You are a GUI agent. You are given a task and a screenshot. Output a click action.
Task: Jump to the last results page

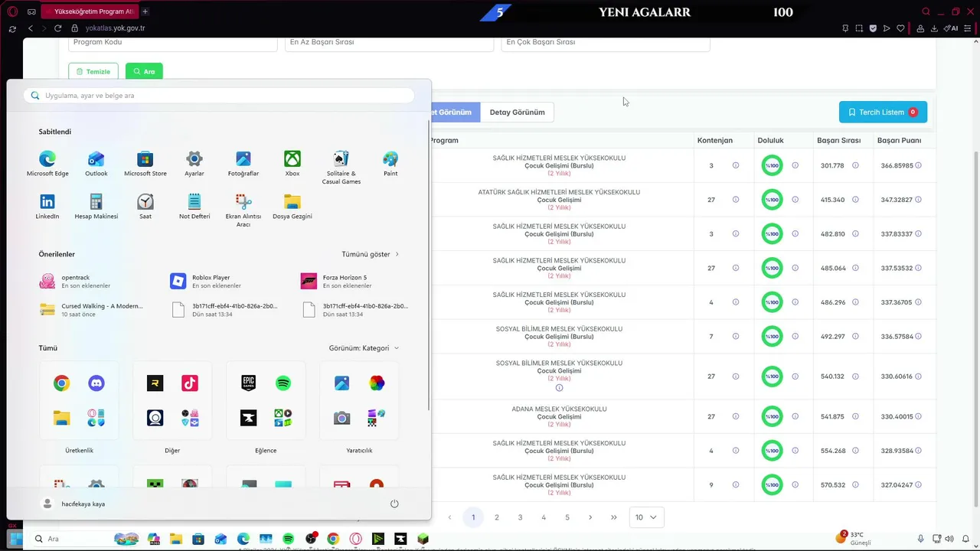click(614, 517)
